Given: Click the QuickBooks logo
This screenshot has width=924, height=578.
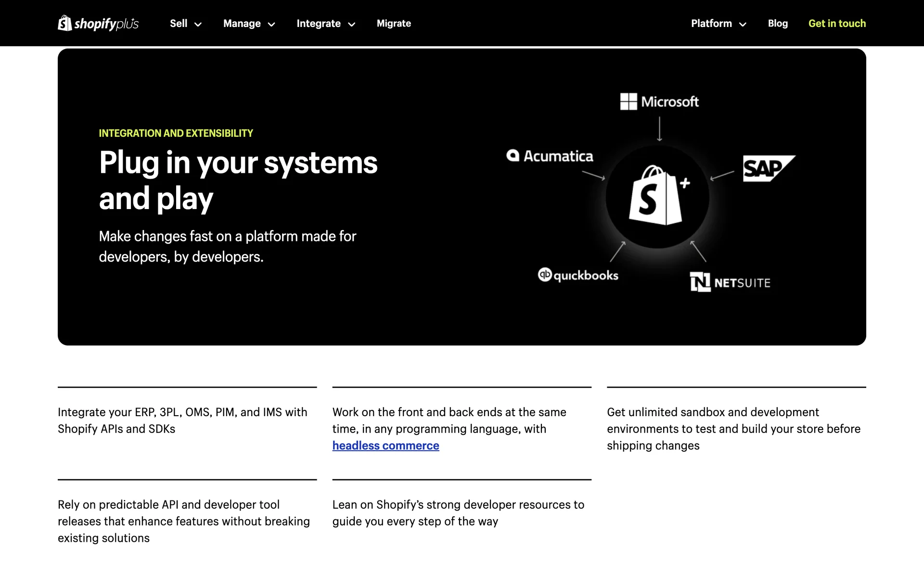Looking at the screenshot, I should point(578,275).
